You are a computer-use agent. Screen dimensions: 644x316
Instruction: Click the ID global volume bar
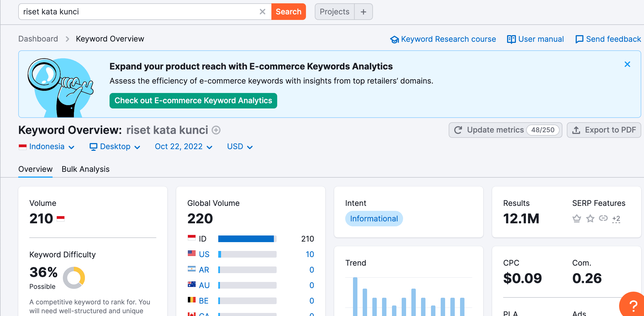(247, 239)
